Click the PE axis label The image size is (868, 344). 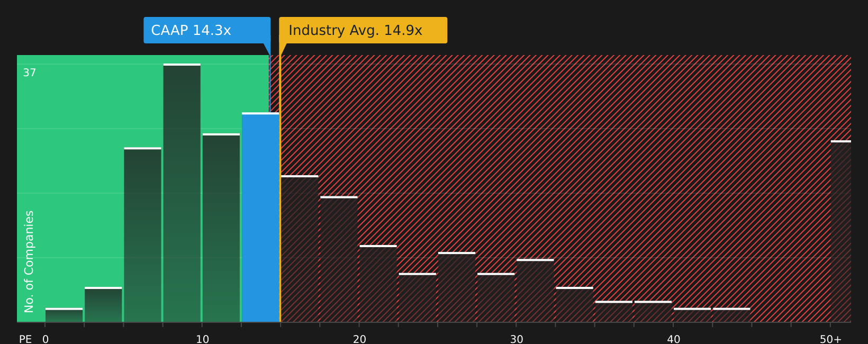[25, 339]
